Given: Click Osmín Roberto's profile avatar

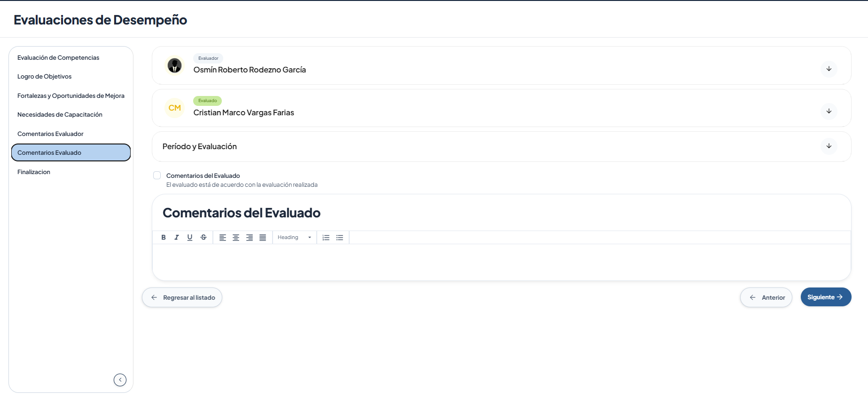Looking at the screenshot, I should (x=175, y=65).
